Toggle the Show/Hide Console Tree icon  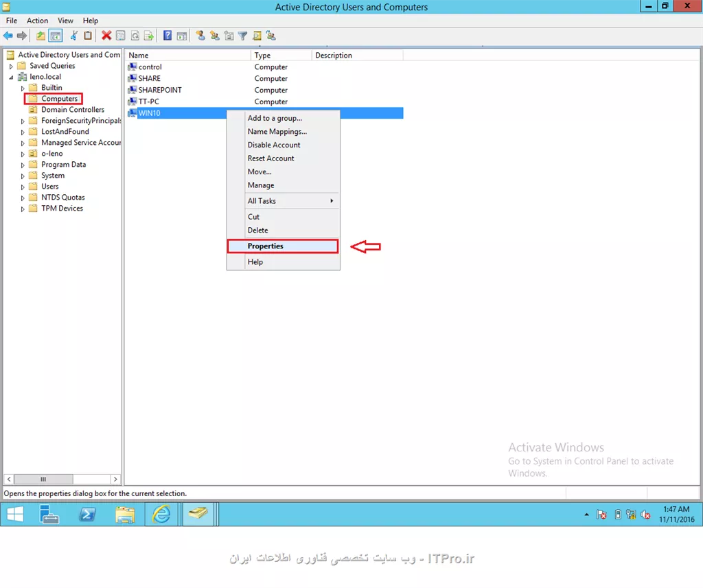pyautogui.click(x=56, y=36)
